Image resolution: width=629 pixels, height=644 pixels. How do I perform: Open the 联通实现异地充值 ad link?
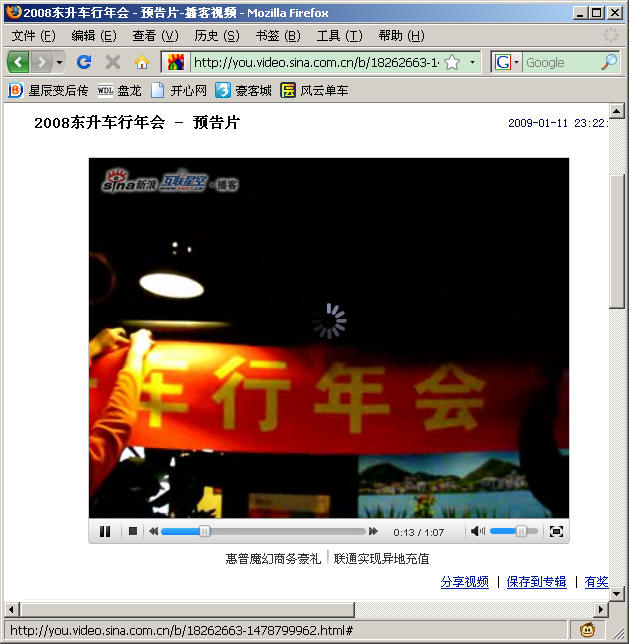tap(381, 559)
